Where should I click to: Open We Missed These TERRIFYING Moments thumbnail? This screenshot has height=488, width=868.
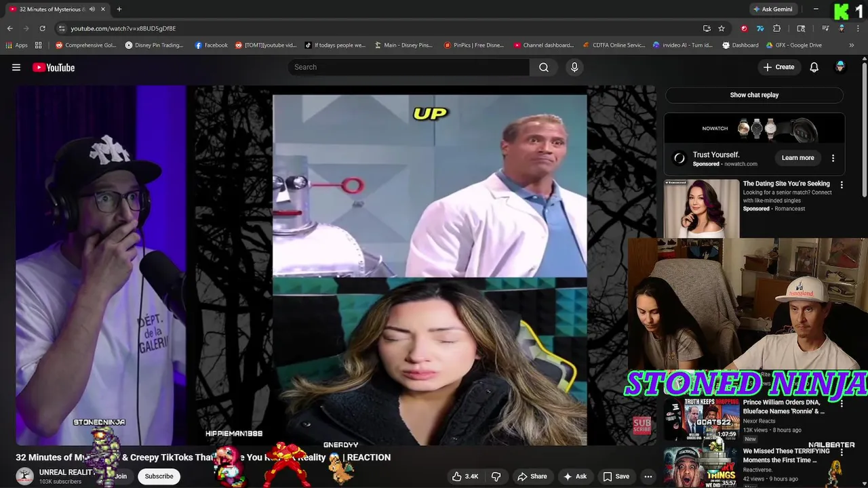point(702,467)
